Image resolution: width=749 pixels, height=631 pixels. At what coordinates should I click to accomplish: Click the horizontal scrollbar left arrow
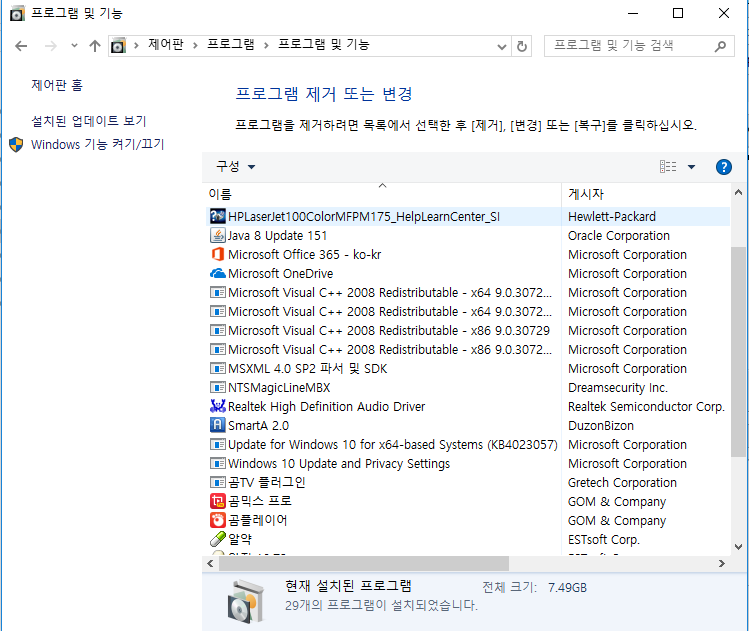[210, 564]
